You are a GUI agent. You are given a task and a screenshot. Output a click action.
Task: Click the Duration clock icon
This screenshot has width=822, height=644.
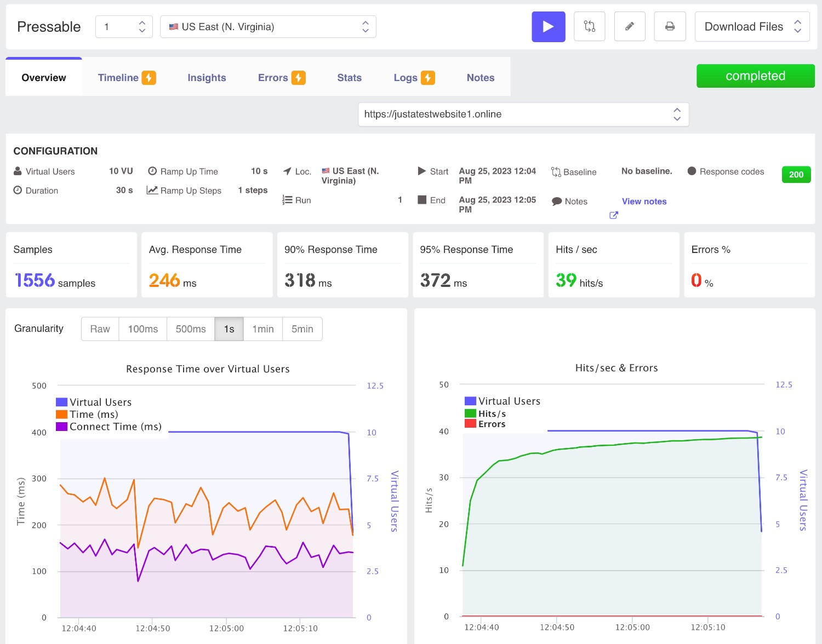coord(18,190)
